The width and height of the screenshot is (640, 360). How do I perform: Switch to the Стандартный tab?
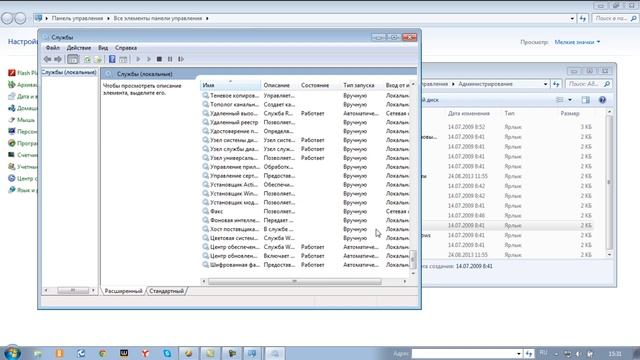coord(167,291)
